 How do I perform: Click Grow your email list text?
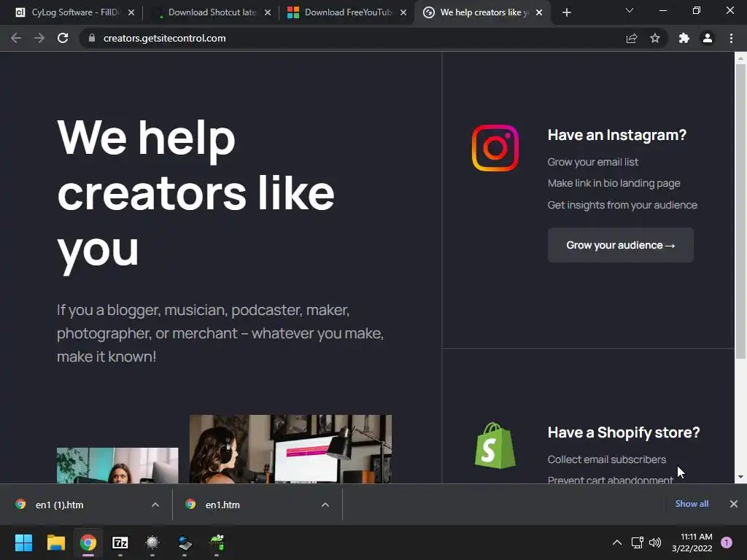(592, 162)
